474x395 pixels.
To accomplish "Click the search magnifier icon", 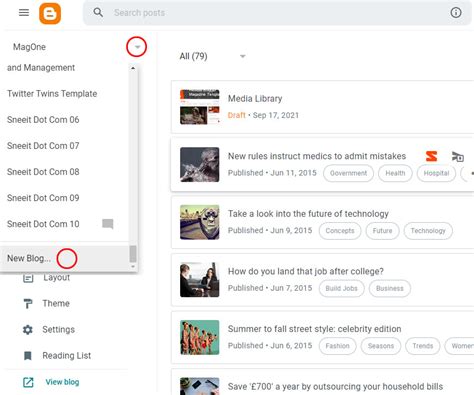I will coord(98,13).
